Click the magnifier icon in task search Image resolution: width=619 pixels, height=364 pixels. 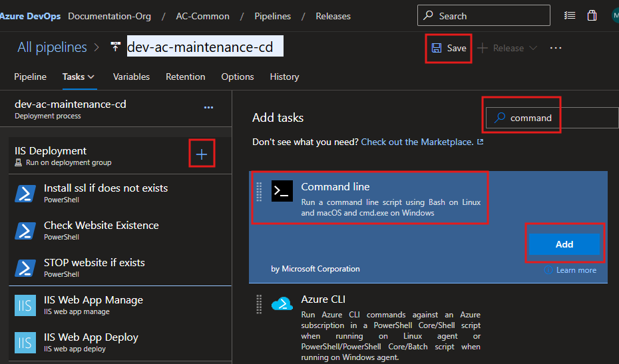[x=500, y=118]
